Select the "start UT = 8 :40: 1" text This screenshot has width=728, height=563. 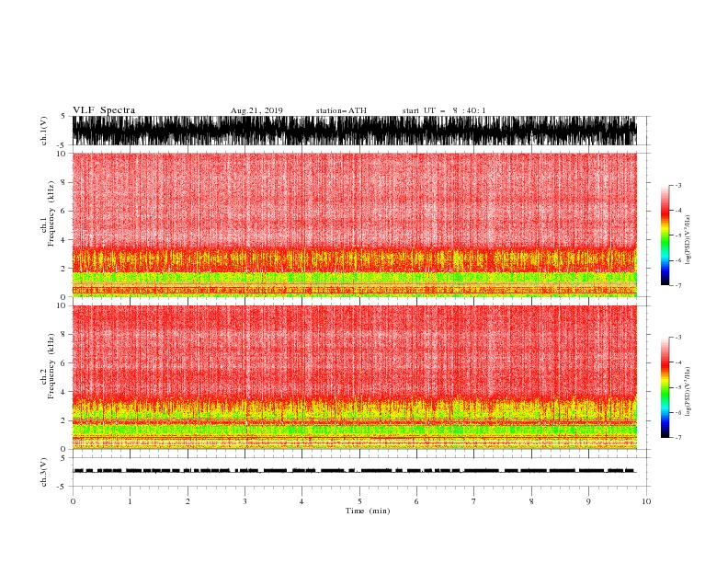pyautogui.click(x=444, y=110)
